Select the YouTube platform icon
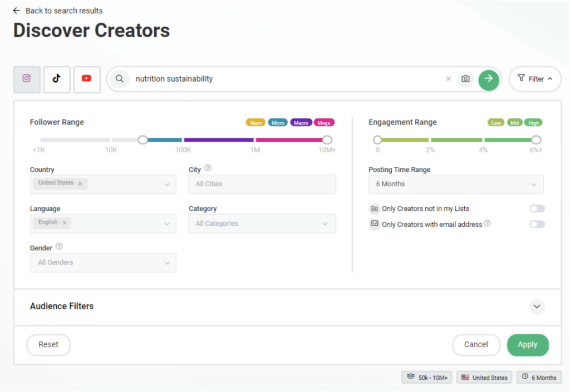This screenshot has width=570, height=392. (86, 79)
